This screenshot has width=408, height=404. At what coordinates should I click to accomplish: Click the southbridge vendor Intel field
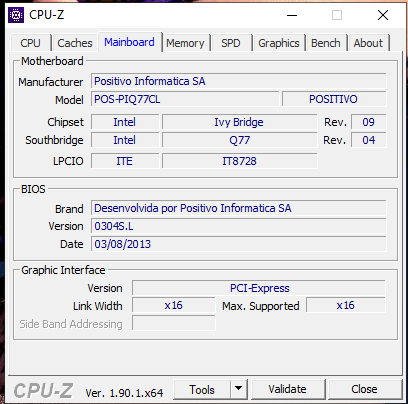125,140
